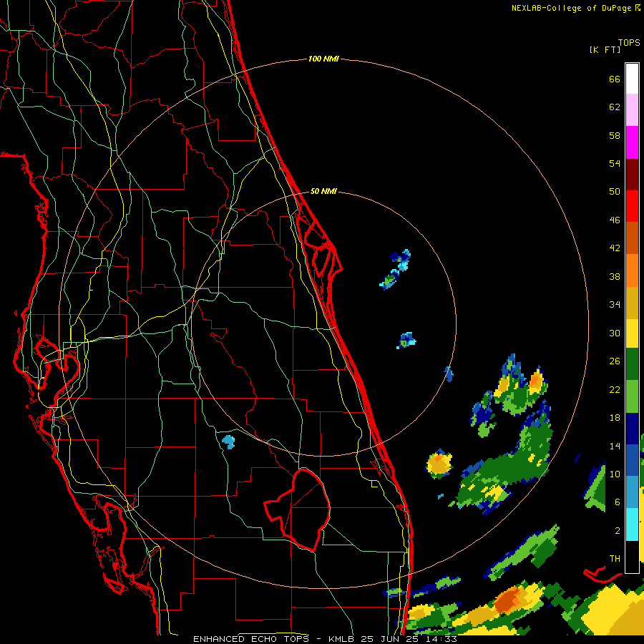The image size is (644, 644).
Task: Click the 46 legend value
Action: coord(615,220)
